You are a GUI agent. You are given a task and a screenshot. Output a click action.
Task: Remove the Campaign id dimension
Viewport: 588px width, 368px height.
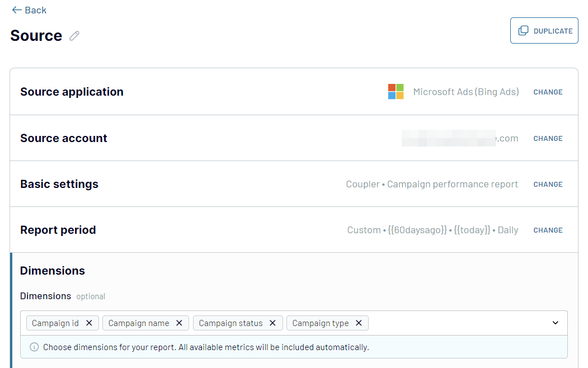click(x=89, y=323)
